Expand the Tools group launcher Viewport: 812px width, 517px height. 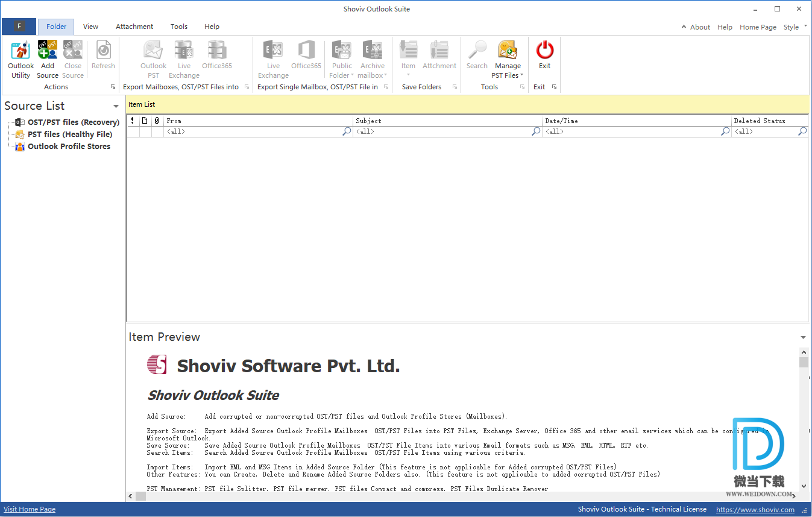click(522, 87)
